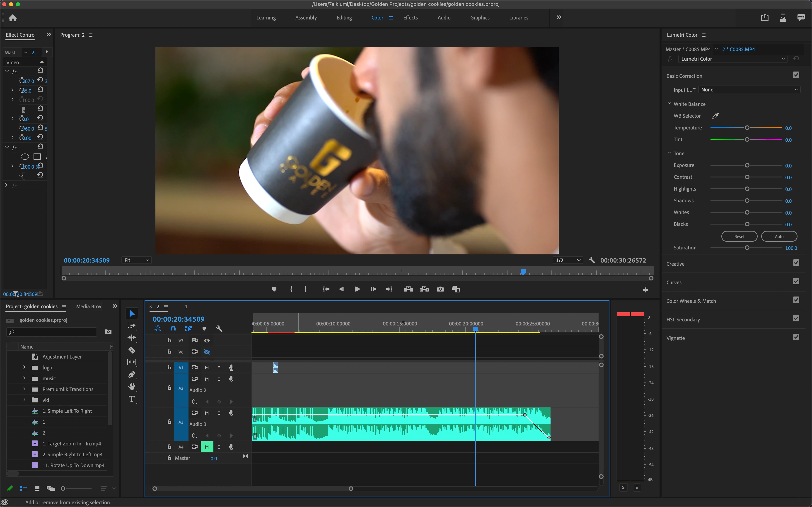Viewport: 812px width, 507px height.
Task: Switch to the Editing workspace tab
Action: (x=344, y=18)
